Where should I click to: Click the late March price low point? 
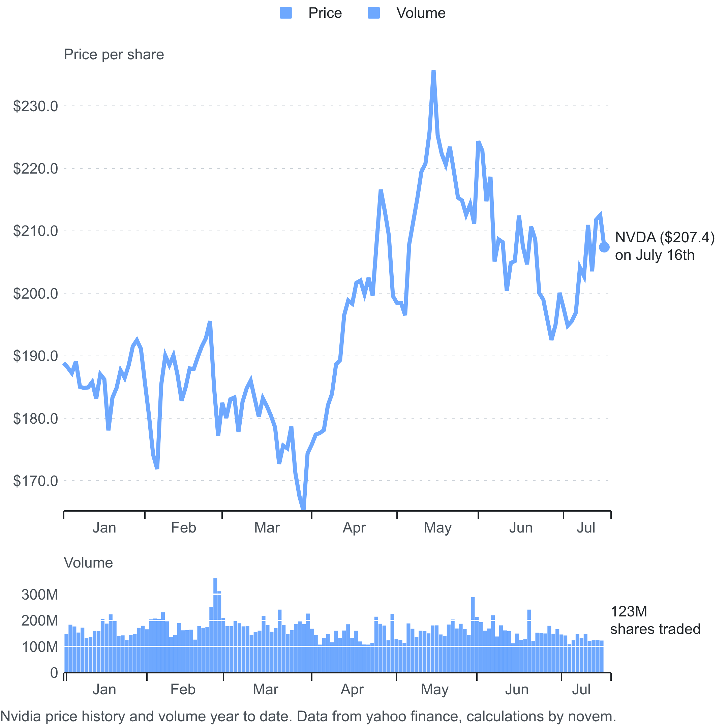303,509
